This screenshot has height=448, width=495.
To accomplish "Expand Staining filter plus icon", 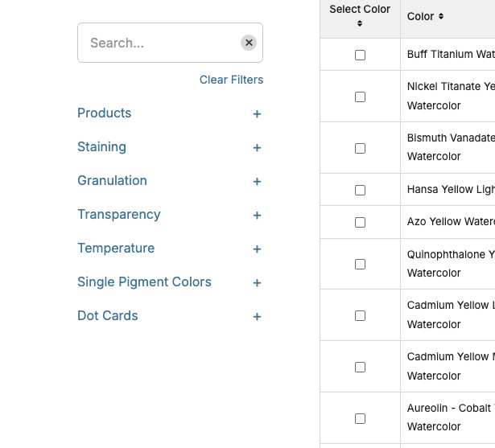I will (257, 148).
